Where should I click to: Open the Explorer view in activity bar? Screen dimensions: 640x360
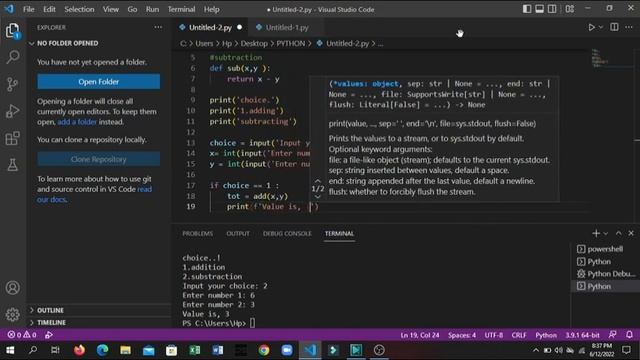(x=12, y=31)
